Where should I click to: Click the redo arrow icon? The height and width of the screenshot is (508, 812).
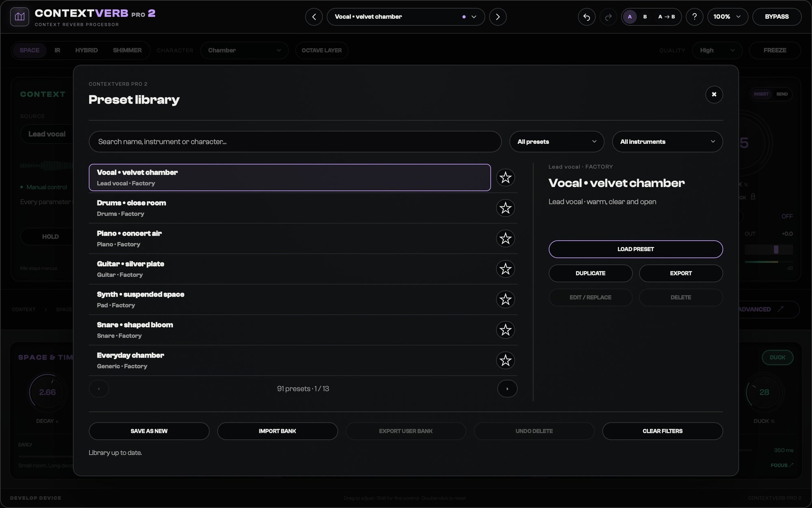tap(608, 17)
